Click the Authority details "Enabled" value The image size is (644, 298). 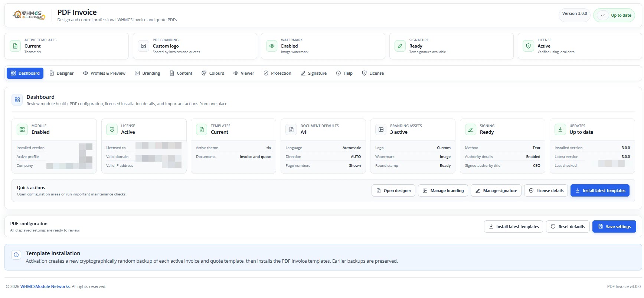pos(533,157)
